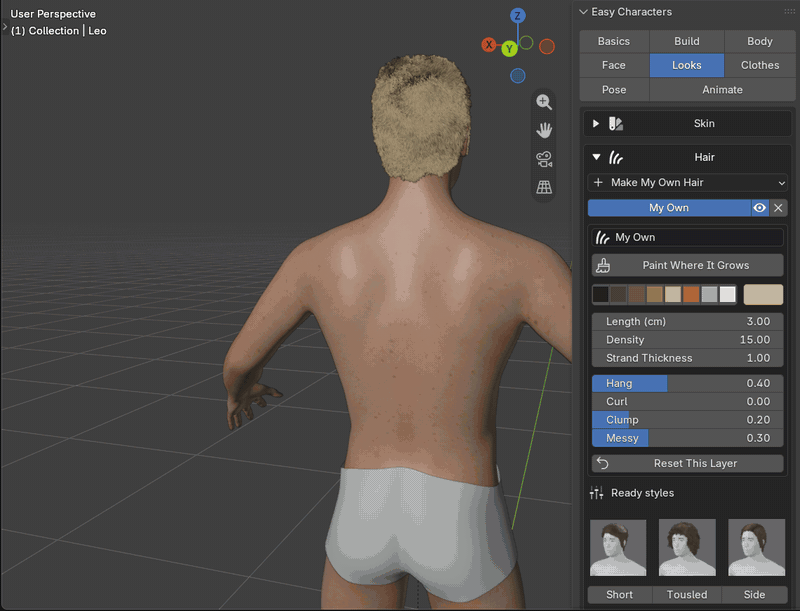Image resolution: width=800 pixels, height=611 pixels.
Task: Open the Basics tab
Action: (614, 41)
